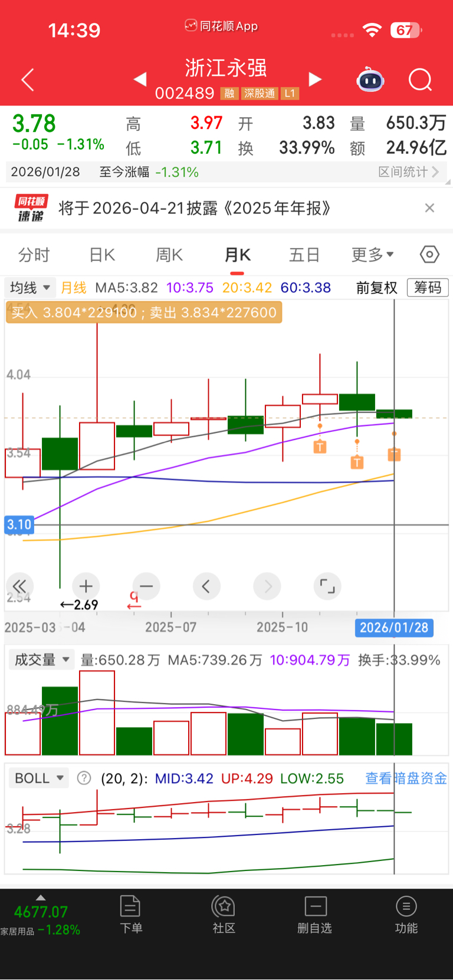453x980 pixels.
Task: Open 社区 community page
Action: coord(224,915)
